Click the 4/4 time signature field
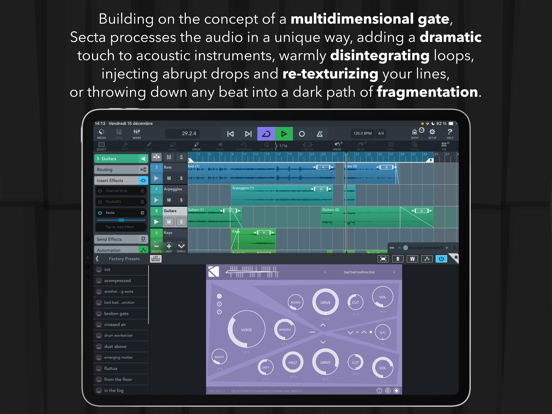The width and height of the screenshot is (552, 414). click(x=381, y=134)
